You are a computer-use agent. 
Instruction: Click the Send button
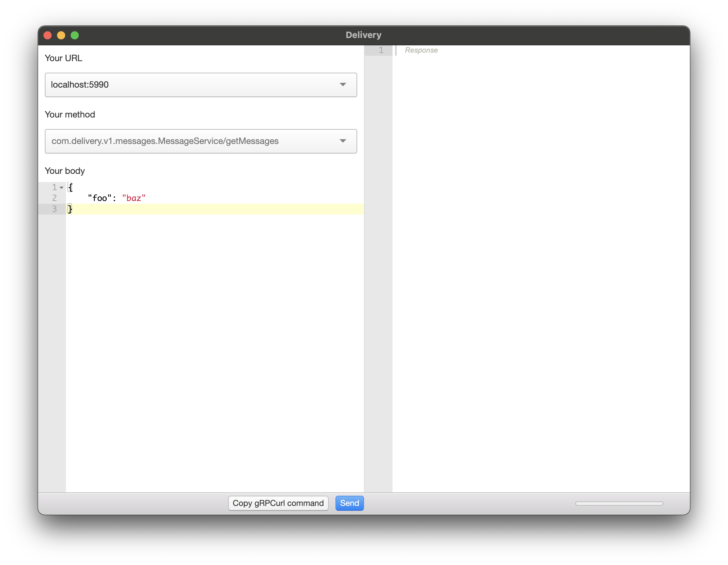(349, 503)
